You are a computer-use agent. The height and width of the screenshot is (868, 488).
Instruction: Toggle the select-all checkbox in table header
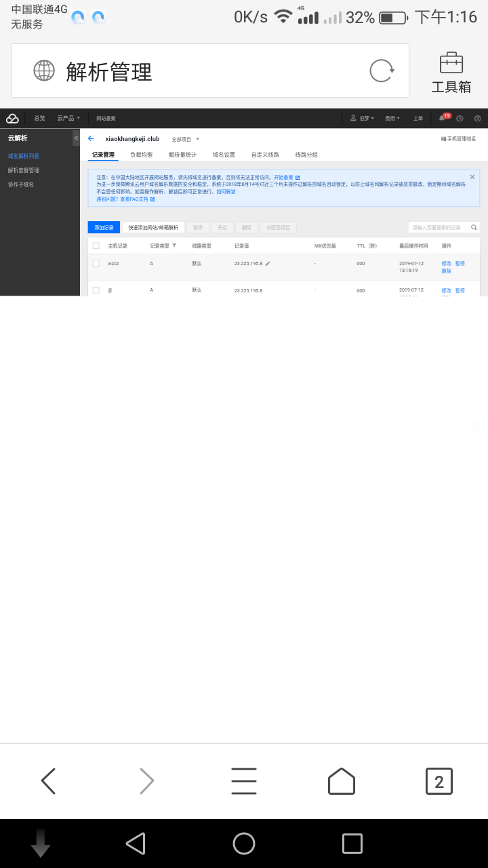[96, 245]
